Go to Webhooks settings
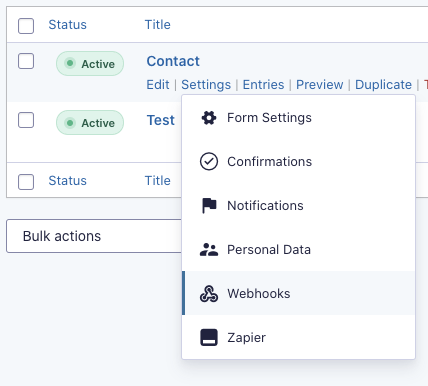Image resolution: width=428 pixels, height=386 pixels. pos(299,293)
